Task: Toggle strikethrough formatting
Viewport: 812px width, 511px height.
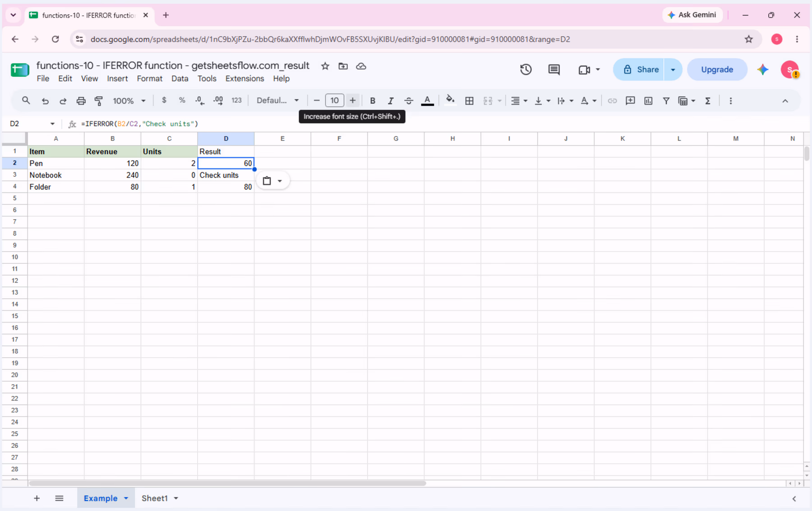Action: pyautogui.click(x=409, y=101)
